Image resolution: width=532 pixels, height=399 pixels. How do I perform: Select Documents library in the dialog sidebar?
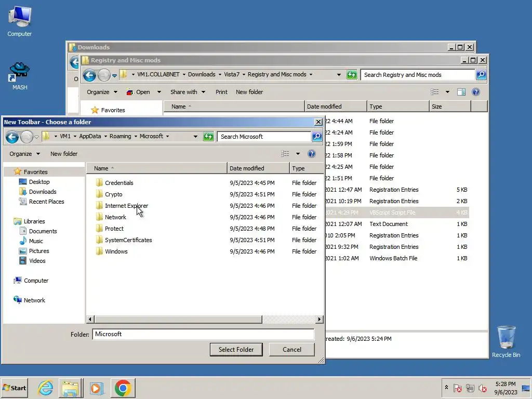pos(43,231)
